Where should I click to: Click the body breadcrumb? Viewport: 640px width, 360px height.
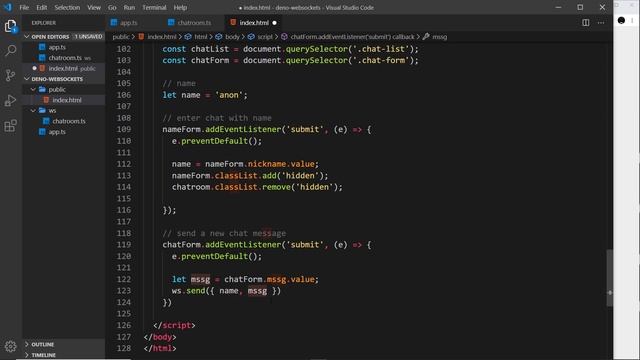[x=232, y=37]
